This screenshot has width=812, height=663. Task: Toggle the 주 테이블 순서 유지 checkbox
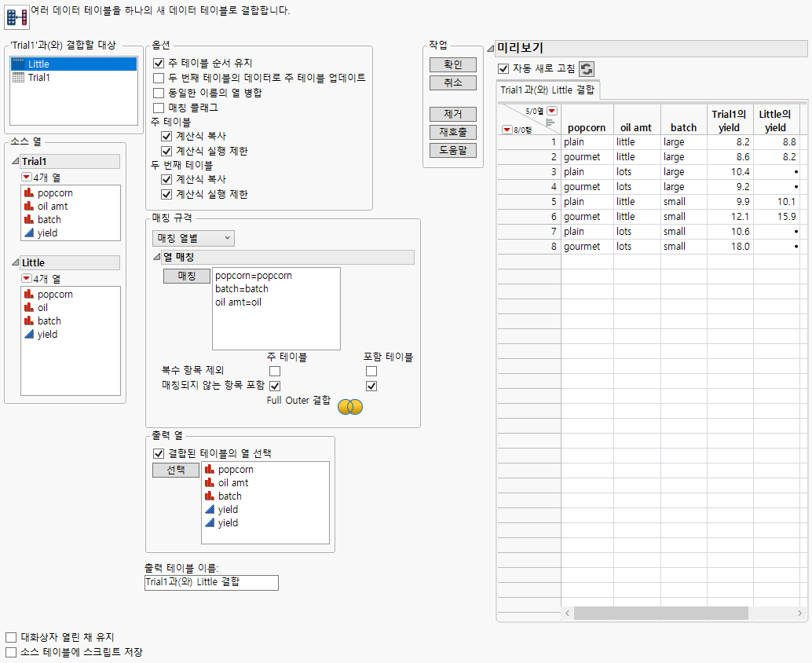coord(159,63)
